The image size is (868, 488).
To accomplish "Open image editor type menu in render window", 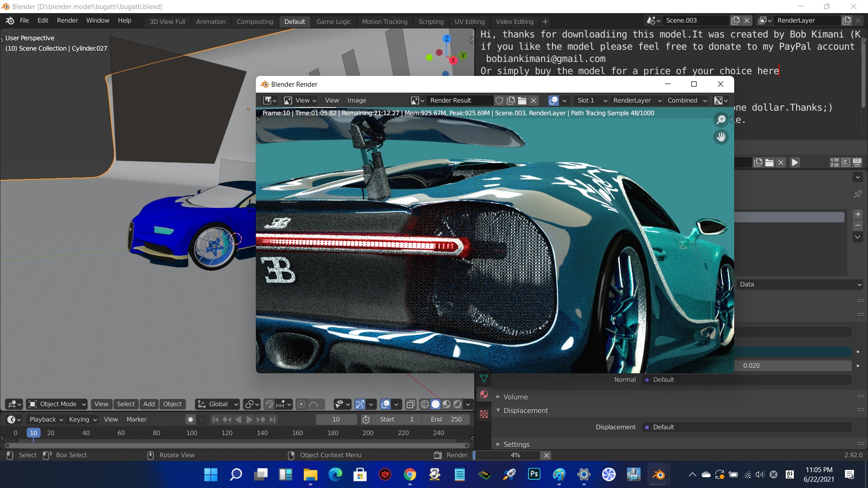I will (x=270, y=100).
